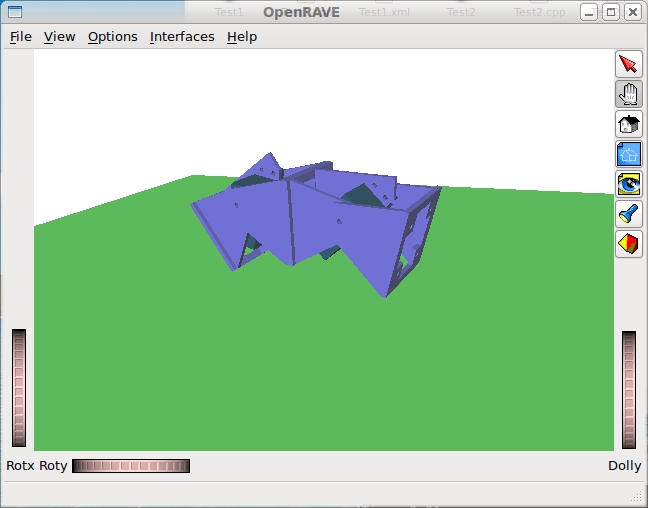
Task: Select the red arrow pick mode tool
Action: (628, 65)
